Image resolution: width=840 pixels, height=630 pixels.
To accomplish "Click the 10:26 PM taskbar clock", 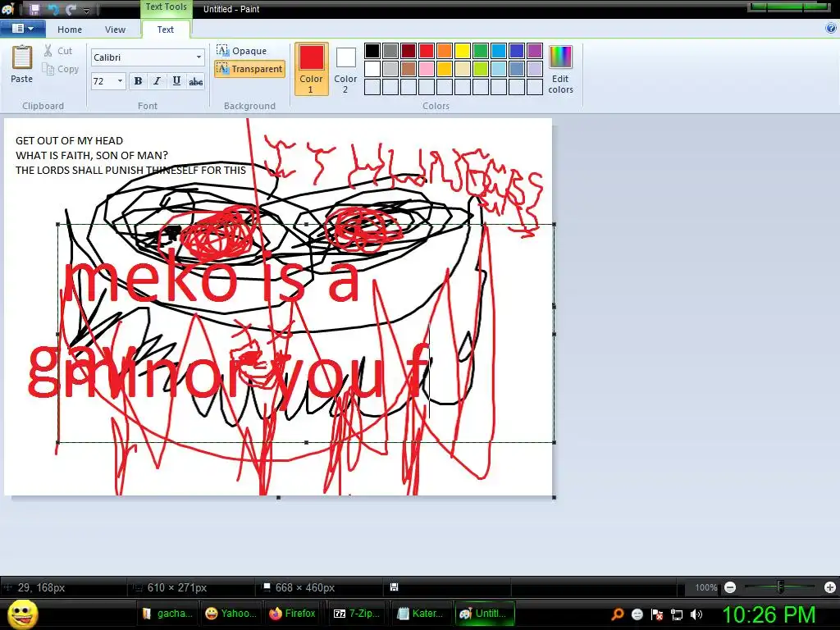I will coord(769,614).
